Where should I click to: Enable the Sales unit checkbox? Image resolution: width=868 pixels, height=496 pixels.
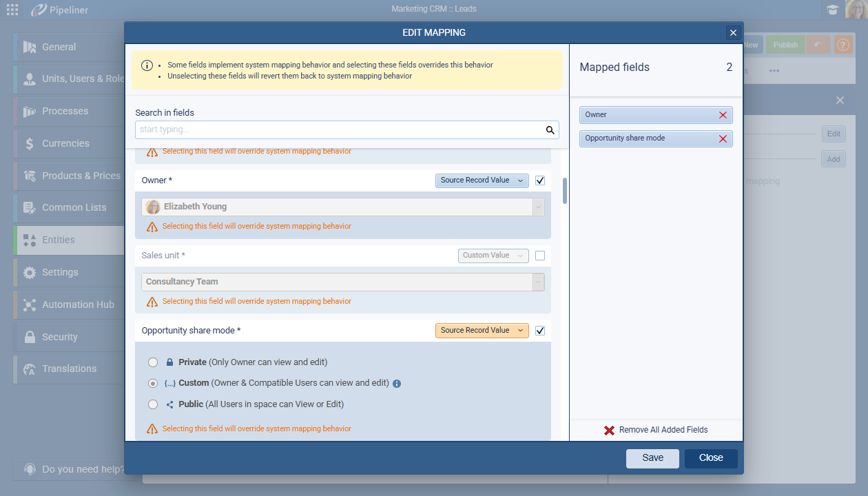coord(540,256)
